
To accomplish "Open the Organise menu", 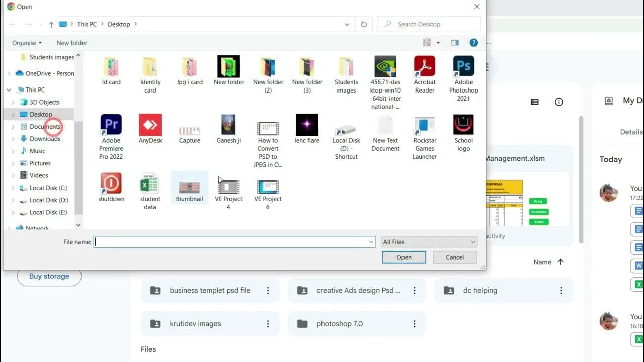I will 27,43.
